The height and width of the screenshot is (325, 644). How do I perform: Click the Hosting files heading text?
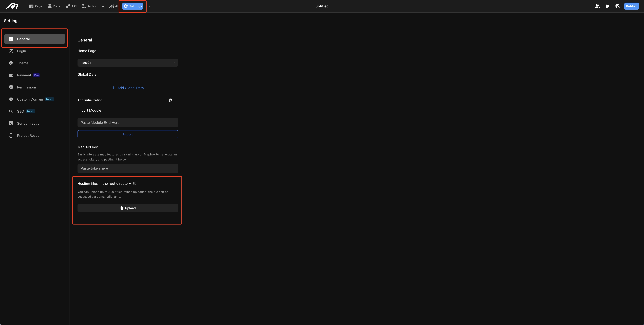pos(104,183)
